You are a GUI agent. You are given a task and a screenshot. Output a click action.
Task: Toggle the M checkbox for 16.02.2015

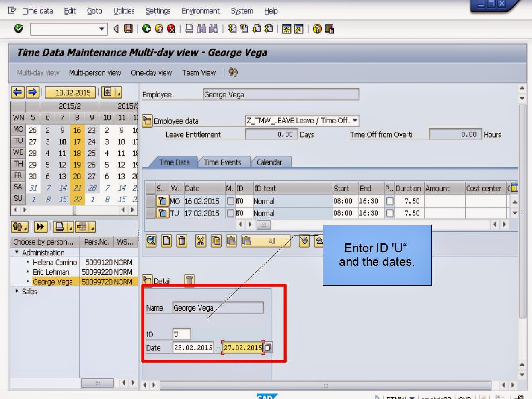(x=231, y=201)
